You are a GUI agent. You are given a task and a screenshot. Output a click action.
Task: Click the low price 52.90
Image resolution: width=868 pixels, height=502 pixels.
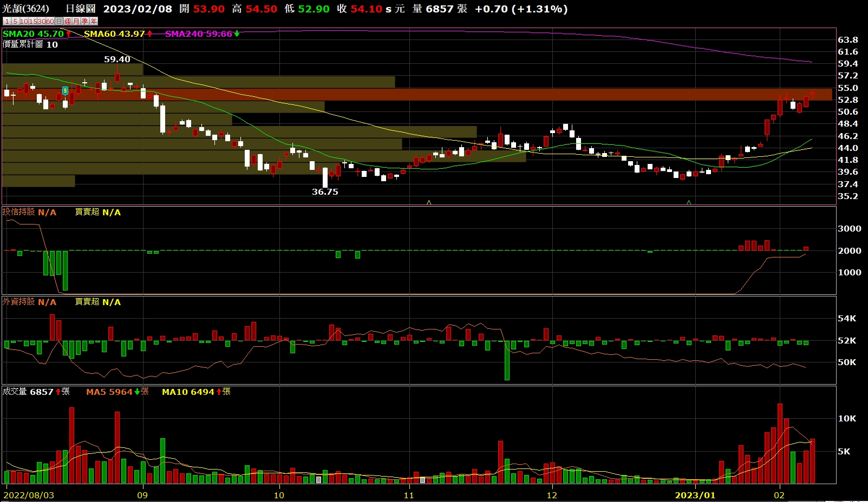(314, 9)
